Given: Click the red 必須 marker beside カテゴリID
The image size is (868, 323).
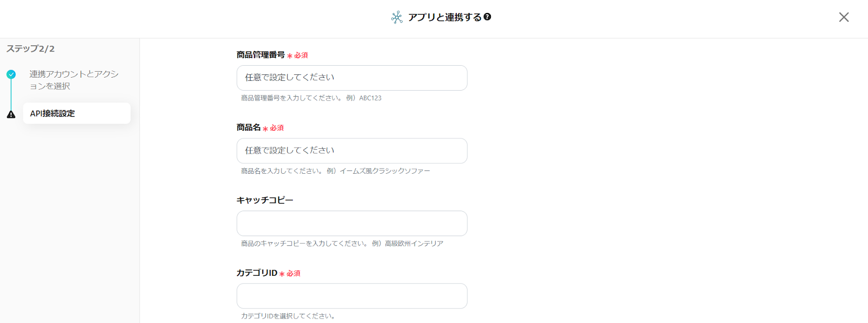Looking at the screenshot, I should coord(293,274).
